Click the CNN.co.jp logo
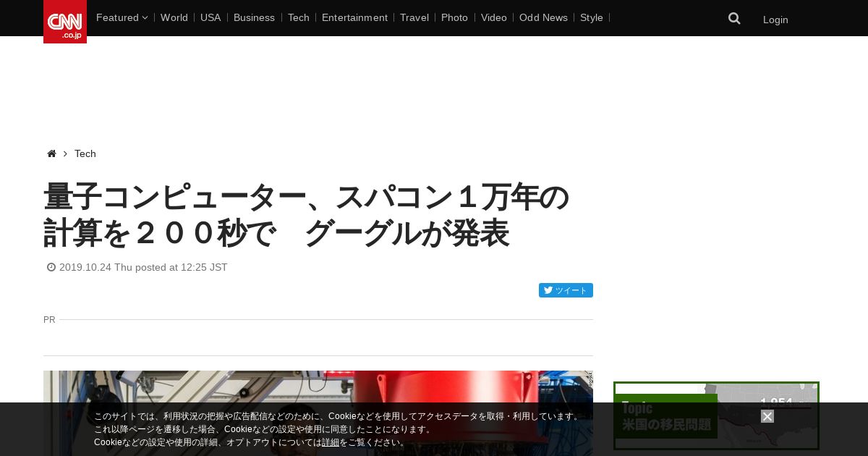868x456 pixels. pos(65,22)
